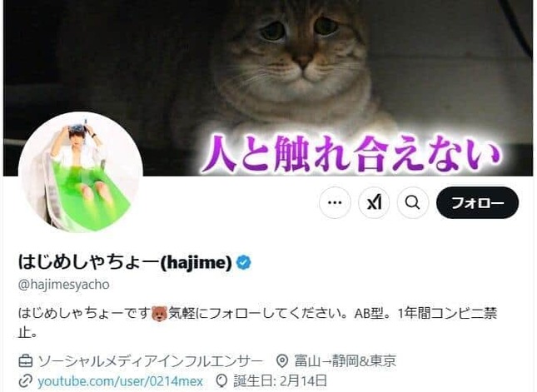
Task: Click the balloon birthday icon
Action: 221,381
